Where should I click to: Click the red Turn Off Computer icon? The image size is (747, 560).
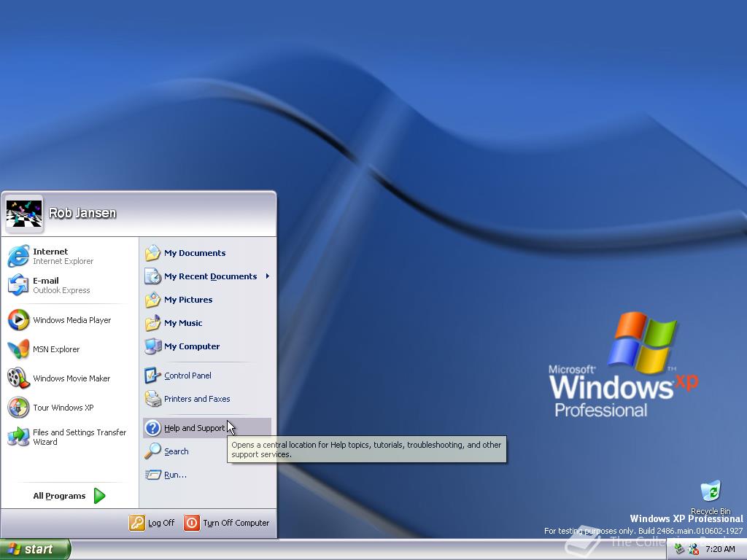192,523
